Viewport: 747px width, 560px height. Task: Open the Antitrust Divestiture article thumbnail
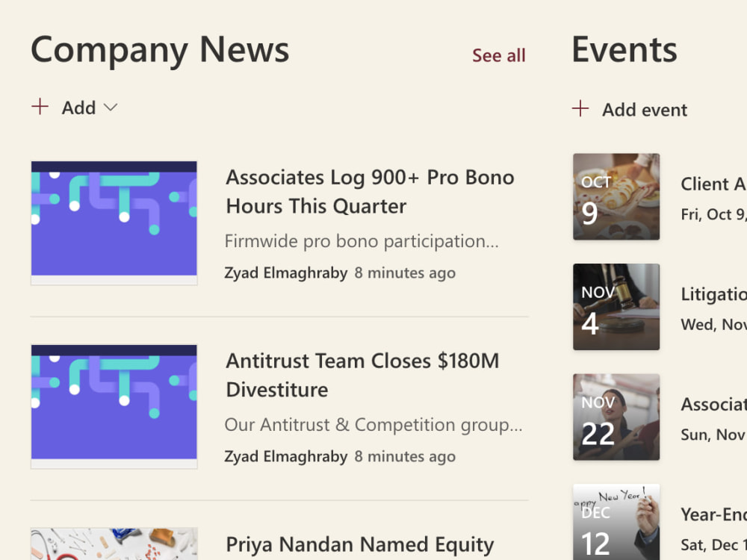pyautogui.click(x=114, y=407)
